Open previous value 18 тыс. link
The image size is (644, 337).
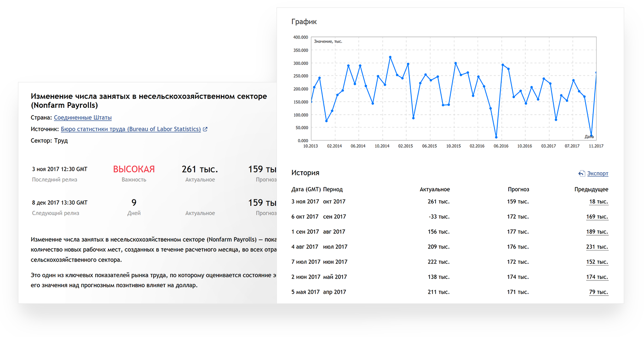click(598, 202)
